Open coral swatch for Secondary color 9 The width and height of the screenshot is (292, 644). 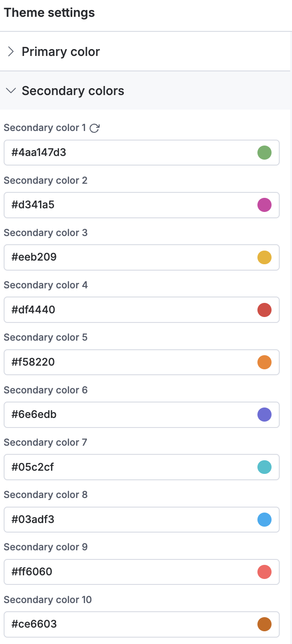pos(264,572)
